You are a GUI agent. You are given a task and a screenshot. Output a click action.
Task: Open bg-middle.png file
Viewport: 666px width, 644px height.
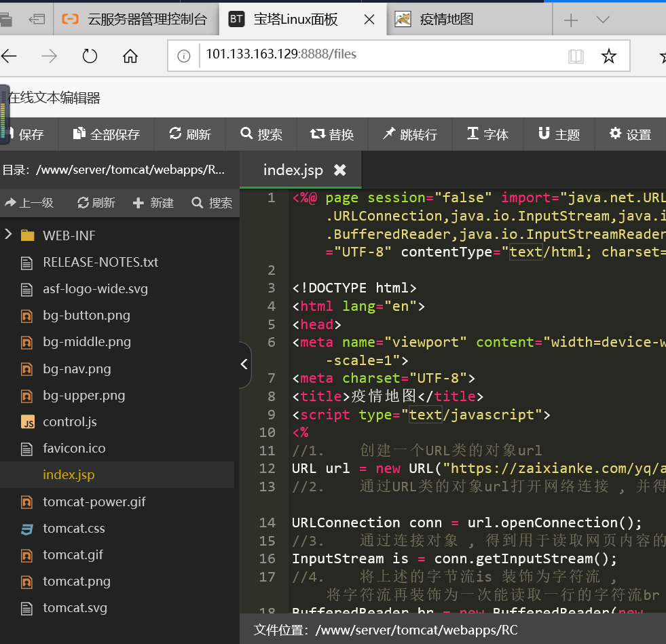point(87,342)
